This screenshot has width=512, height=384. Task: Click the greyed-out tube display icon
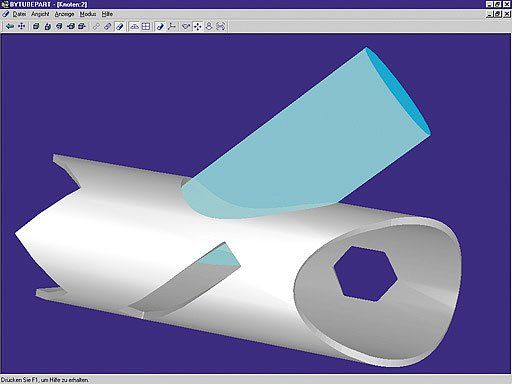(96, 26)
